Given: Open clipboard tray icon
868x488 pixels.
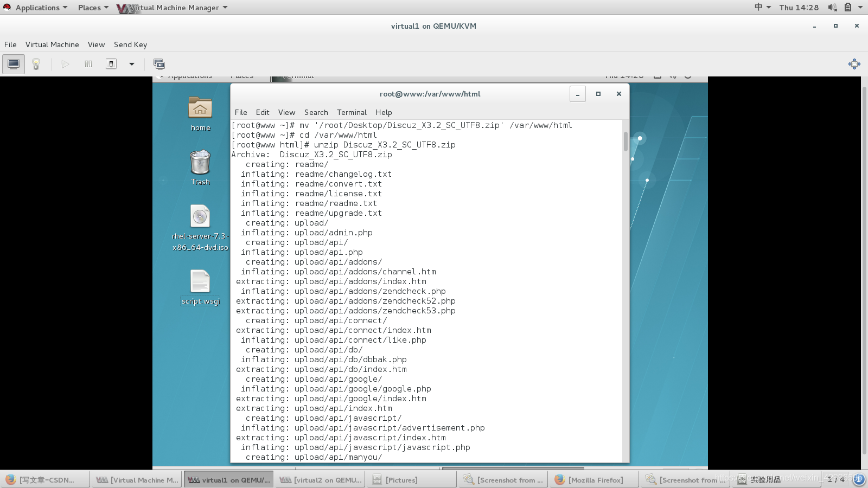Looking at the screenshot, I should click(x=847, y=7).
